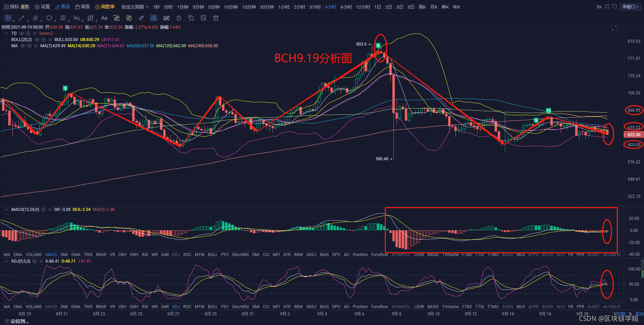The image size is (644, 325).
Task: Select the 4小时 timeframe tab
Action: (330, 7)
